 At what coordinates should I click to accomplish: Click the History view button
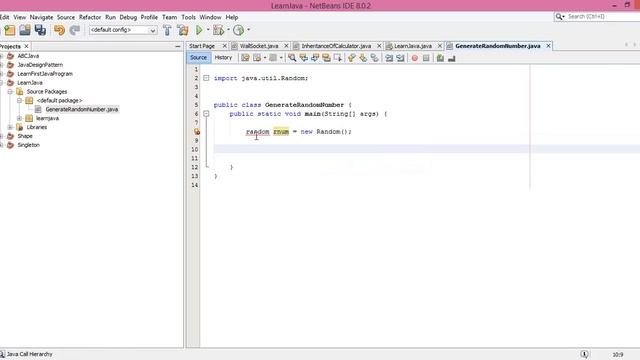point(223,58)
